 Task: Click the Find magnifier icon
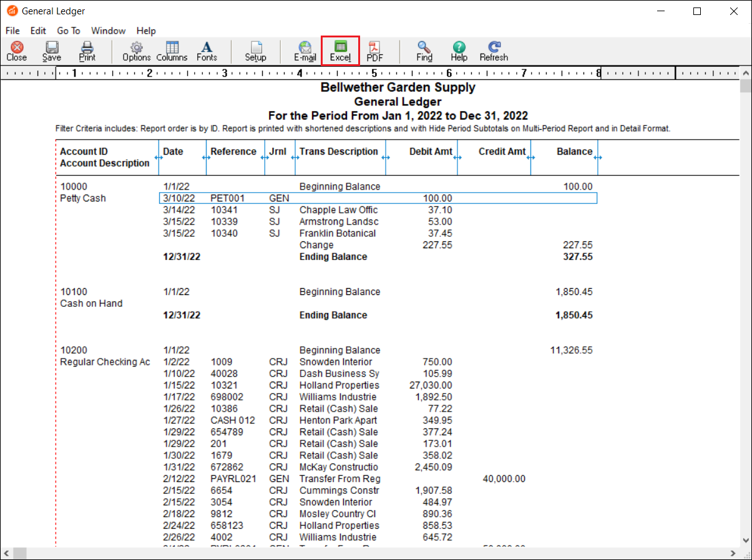(424, 51)
